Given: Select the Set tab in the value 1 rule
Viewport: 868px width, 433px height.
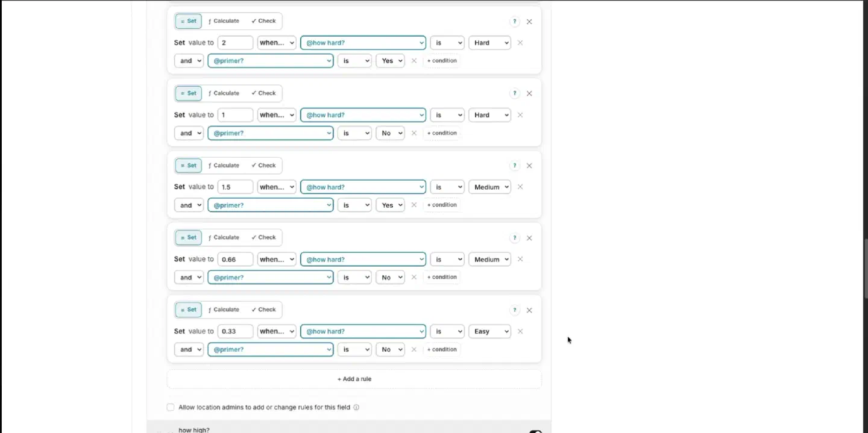Looking at the screenshot, I should [x=189, y=93].
